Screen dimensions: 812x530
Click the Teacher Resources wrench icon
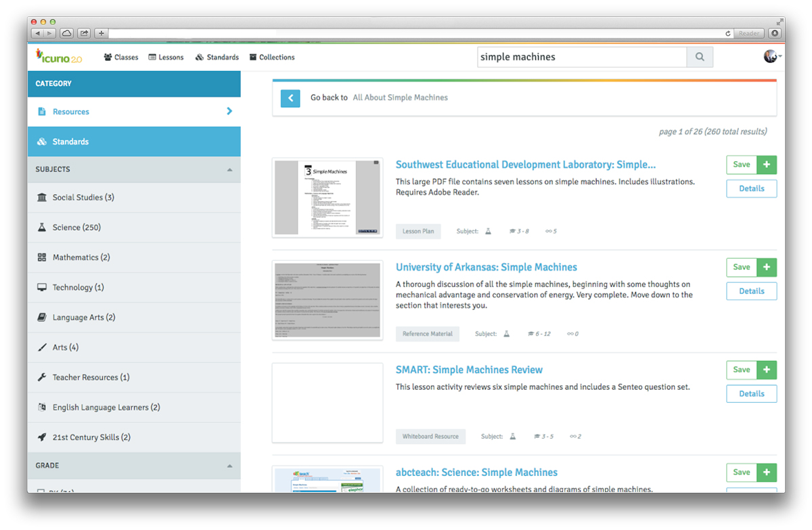(x=42, y=377)
